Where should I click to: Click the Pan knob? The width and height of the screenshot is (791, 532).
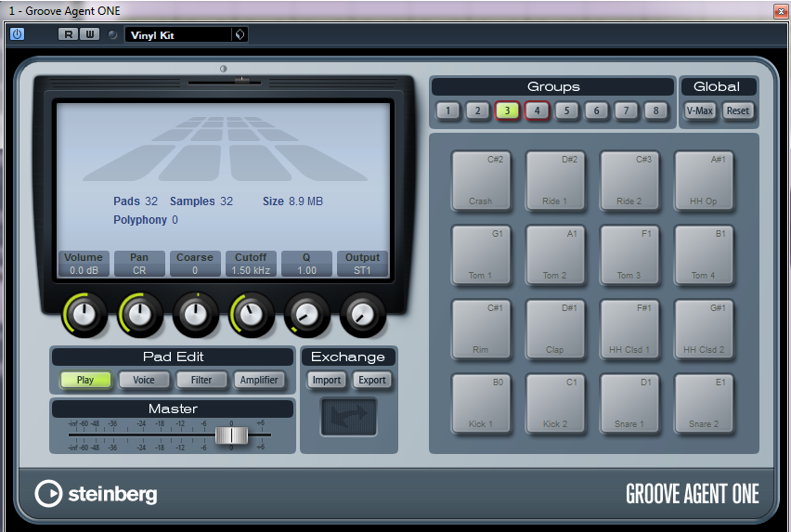click(140, 315)
